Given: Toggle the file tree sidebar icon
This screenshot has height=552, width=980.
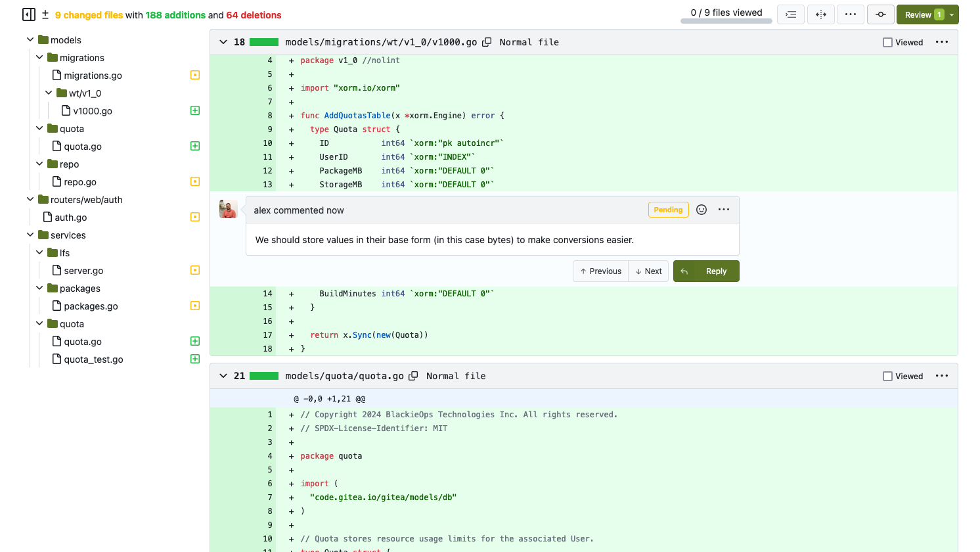Looking at the screenshot, I should pos(29,14).
